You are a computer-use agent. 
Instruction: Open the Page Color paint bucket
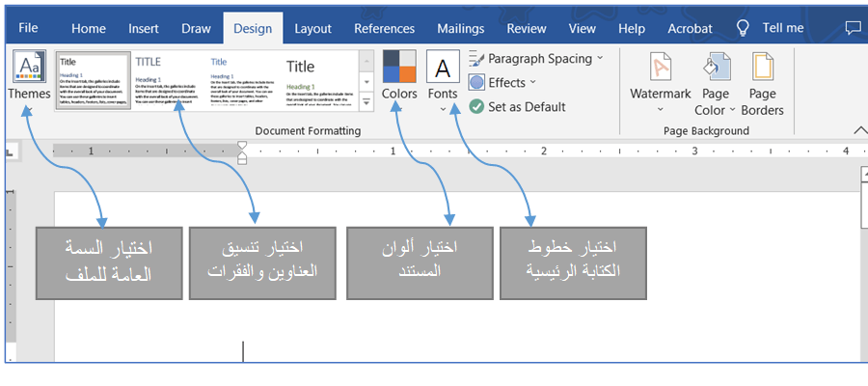[x=716, y=68]
